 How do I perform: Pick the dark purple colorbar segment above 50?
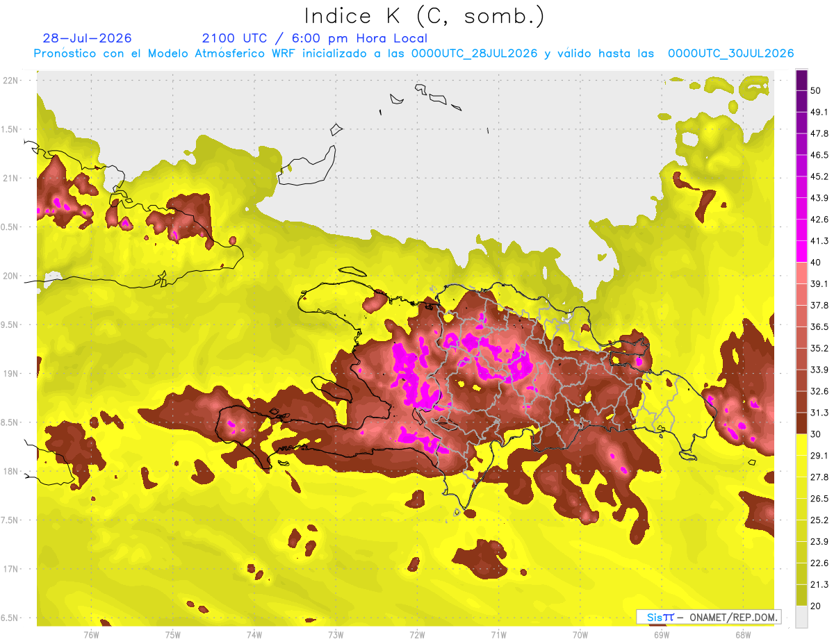pos(801,80)
